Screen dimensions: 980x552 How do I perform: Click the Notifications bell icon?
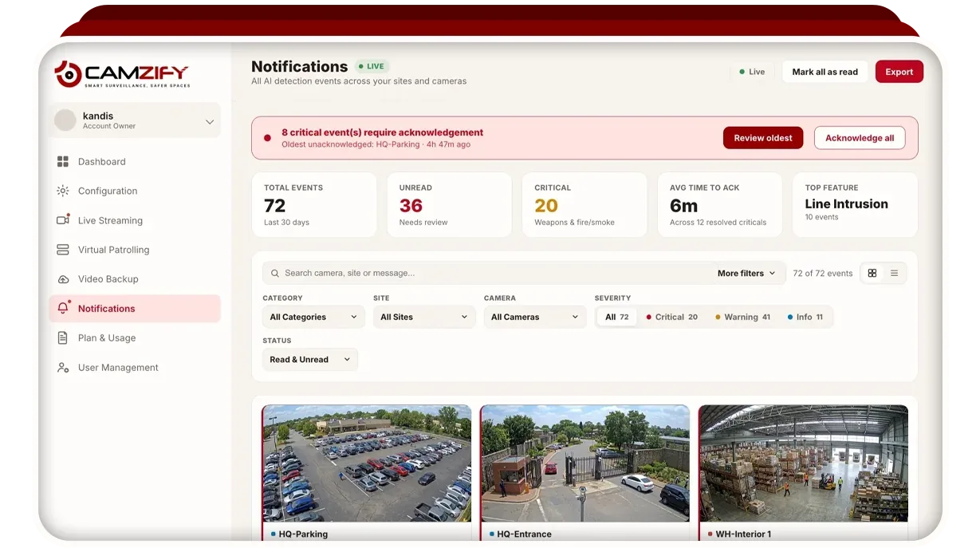(x=64, y=309)
